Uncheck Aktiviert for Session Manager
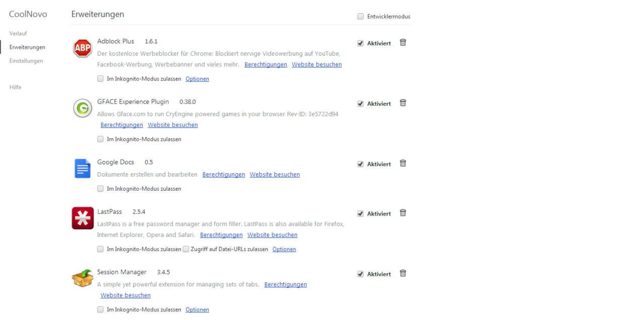The width and height of the screenshot is (644, 320). point(361,274)
